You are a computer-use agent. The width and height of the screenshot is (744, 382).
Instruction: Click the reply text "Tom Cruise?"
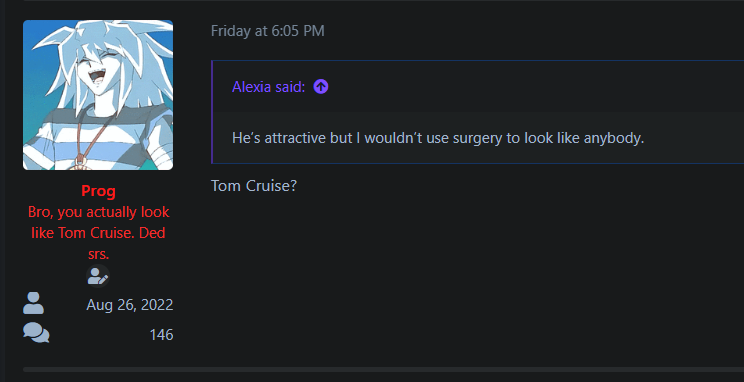(254, 186)
